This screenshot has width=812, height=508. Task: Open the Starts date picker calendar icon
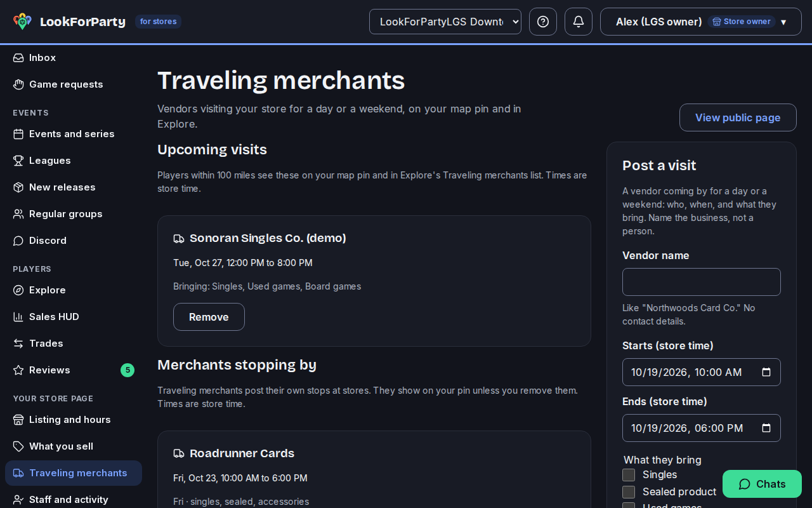click(x=766, y=372)
